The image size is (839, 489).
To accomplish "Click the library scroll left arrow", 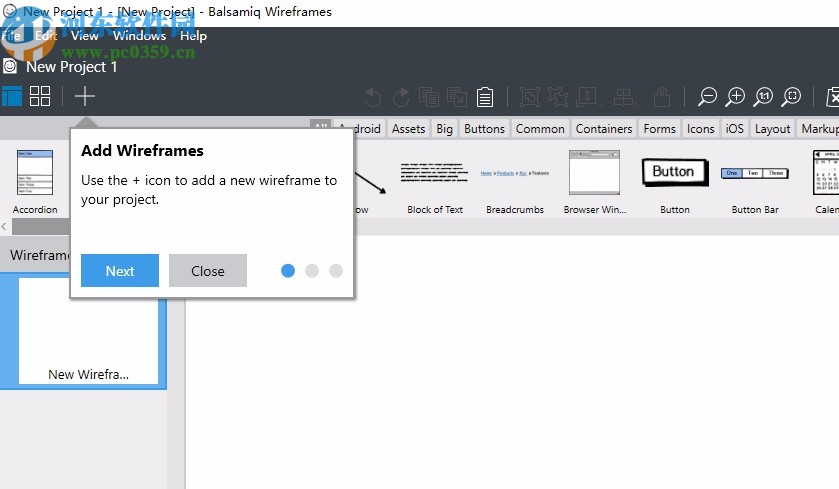I will [4, 227].
